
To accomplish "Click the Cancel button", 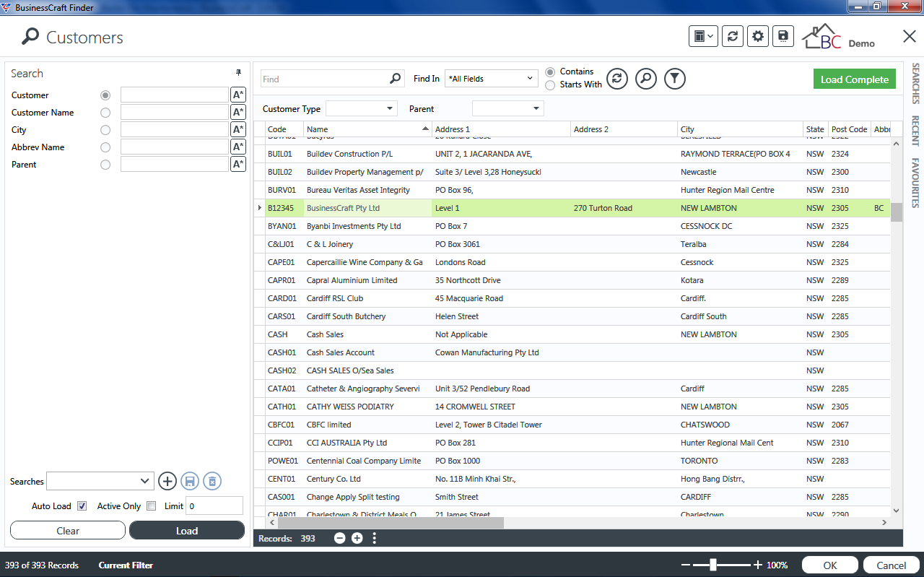I will click(x=890, y=565).
